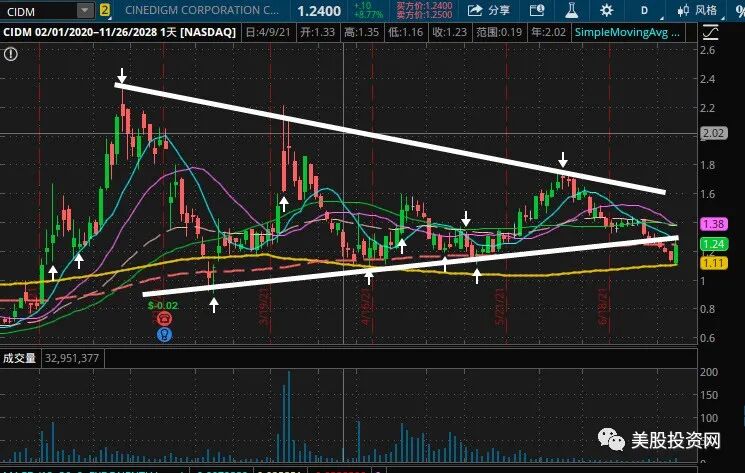Click the chart title CIDM 02/01/2020–11/26/2028
The image size is (745, 473).
(119, 32)
